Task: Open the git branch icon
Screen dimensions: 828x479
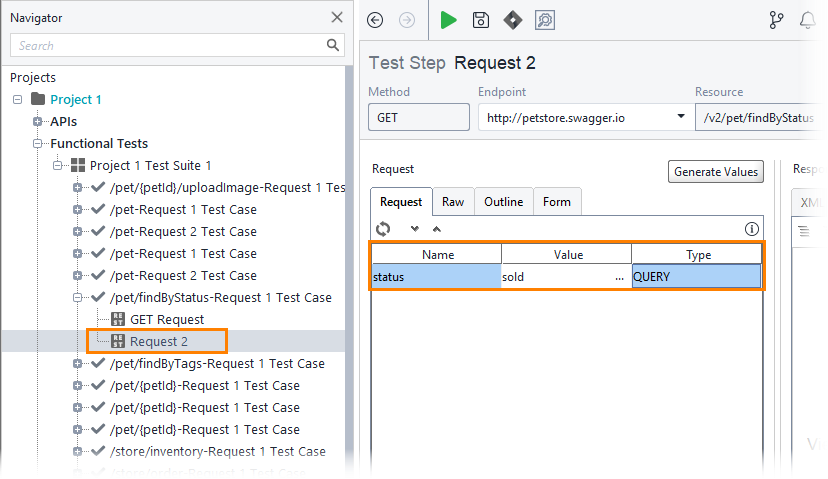Action: 776,20
